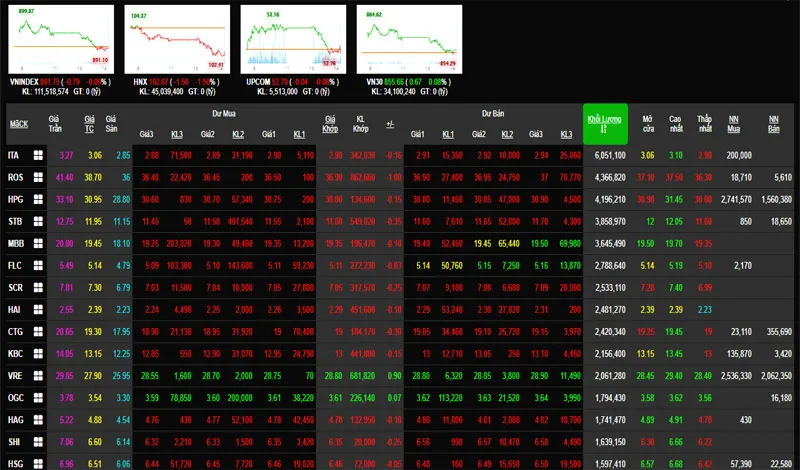Select the MBB stock symbol
The width and height of the screenshot is (800, 470).
pos(16,243)
